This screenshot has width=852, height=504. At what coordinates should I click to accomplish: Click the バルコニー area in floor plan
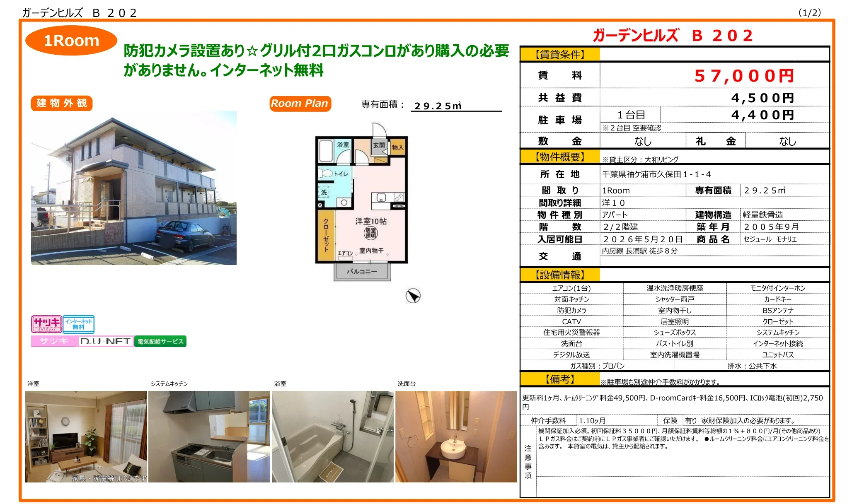(362, 272)
